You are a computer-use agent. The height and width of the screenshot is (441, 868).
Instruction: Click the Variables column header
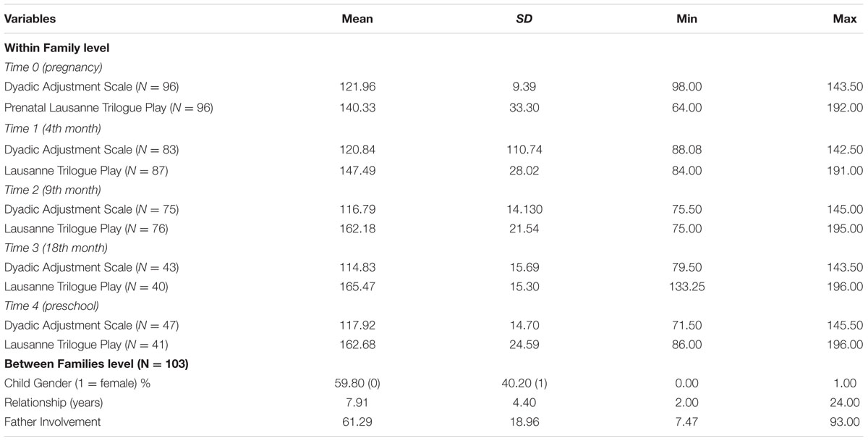(30, 19)
